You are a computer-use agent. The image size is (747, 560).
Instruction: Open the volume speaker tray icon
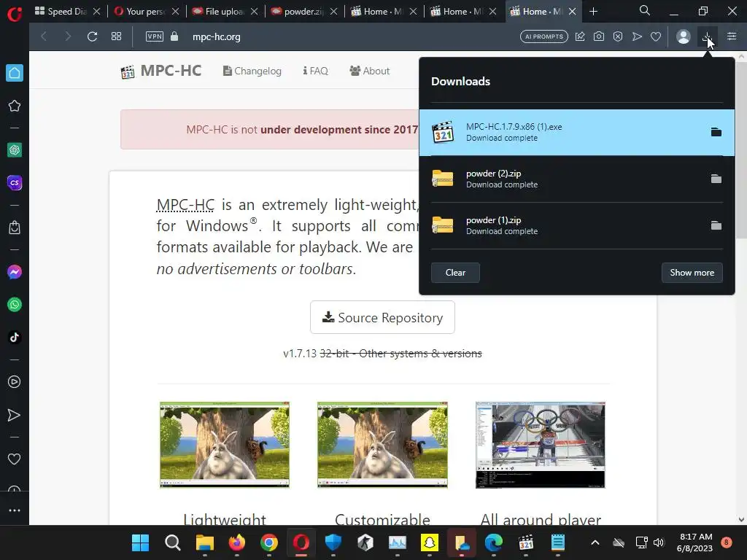pyautogui.click(x=659, y=542)
